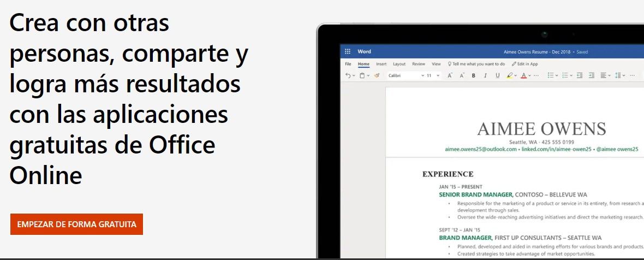Switch to the Insert tab
Image resolution: width=644 pixels, height=260 pixels.
pos(381,64)
